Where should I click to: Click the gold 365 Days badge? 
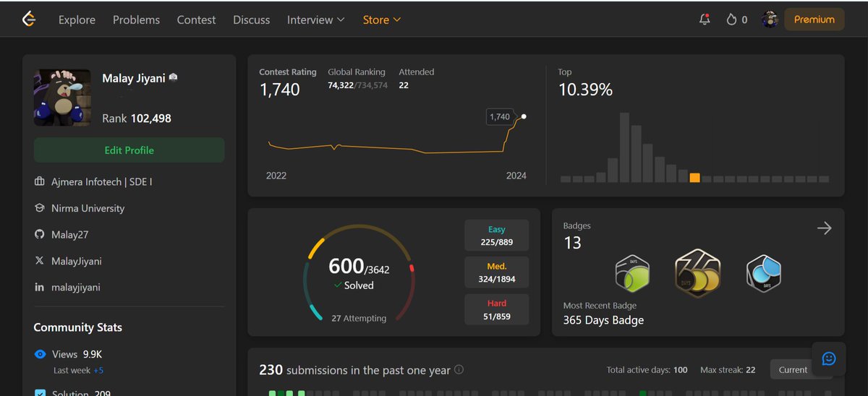pos(697,273)
